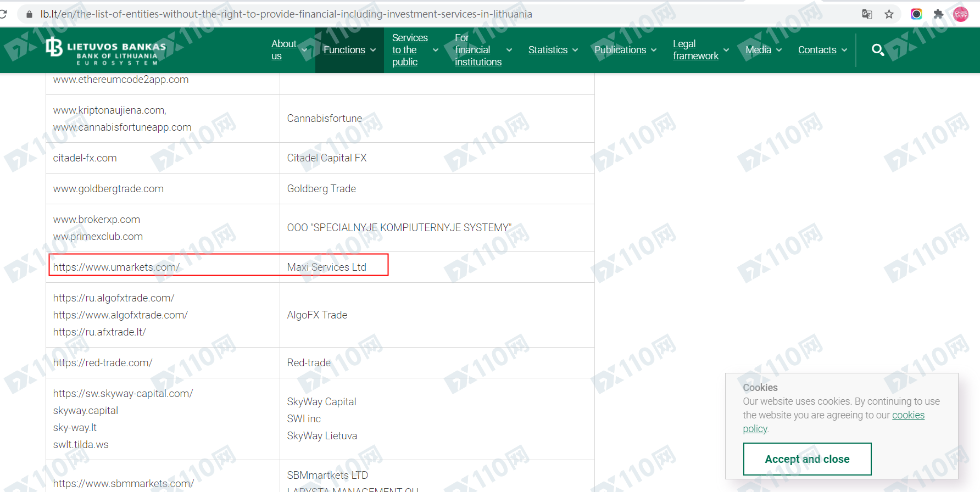Image resolution: width=980 pixels, height=492 pixels.
Task: Click www.cannabisfortuneapp.com entry
Action: 122,127
